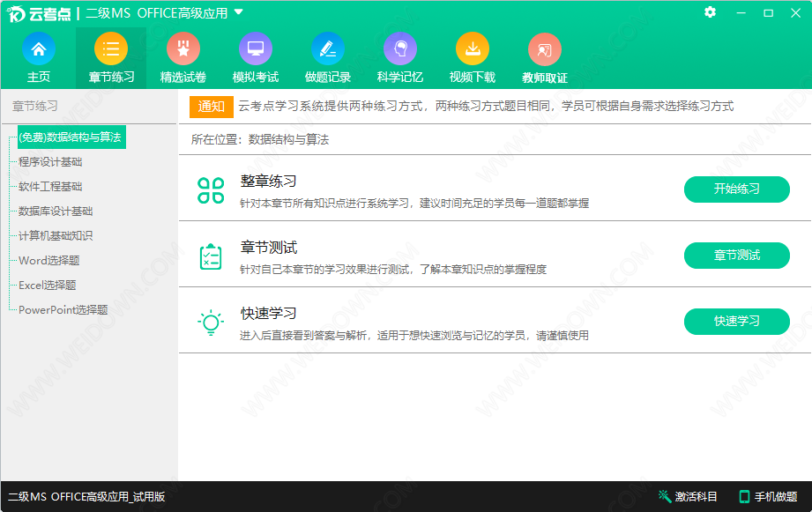The image size is (812, 512).
Task: Go to the 主页 home icon
Action: point(38,49)
